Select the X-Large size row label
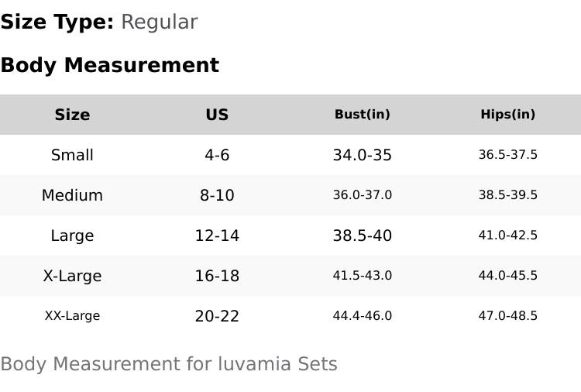 [72, 276]
